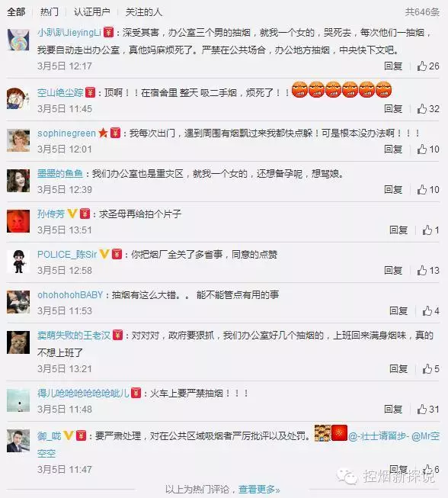Screen dimensions: 448x498
Task: Open 查看更多 link at bottom
Action: coord(259,490)
